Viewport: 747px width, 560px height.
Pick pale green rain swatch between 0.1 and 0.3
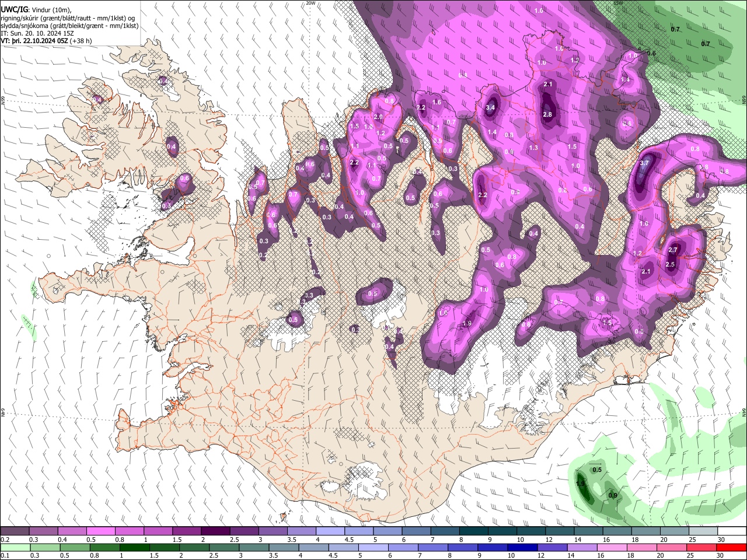pyautogui.click(x=15, y=547)
